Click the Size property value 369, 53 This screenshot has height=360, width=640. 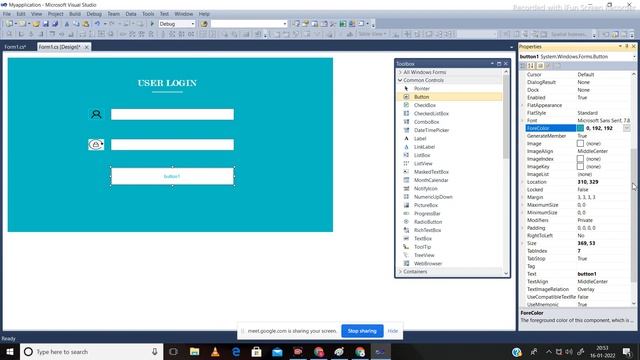[x=586, y=243]
